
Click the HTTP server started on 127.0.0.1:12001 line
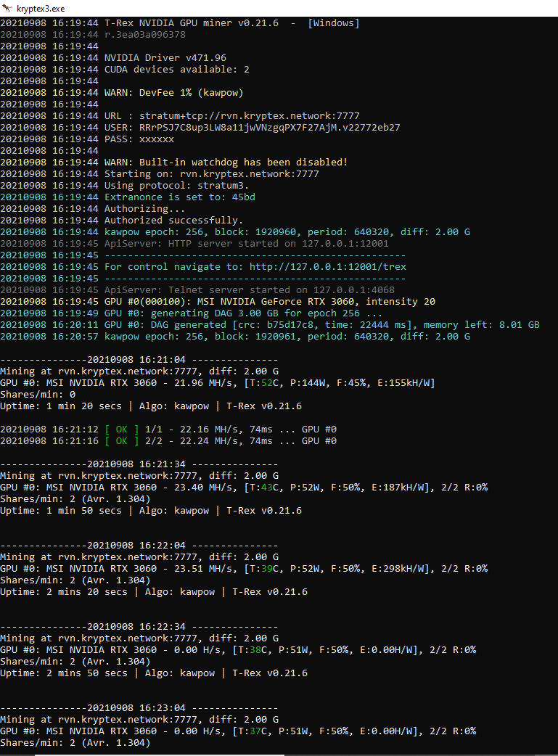[x=194, y=244]
